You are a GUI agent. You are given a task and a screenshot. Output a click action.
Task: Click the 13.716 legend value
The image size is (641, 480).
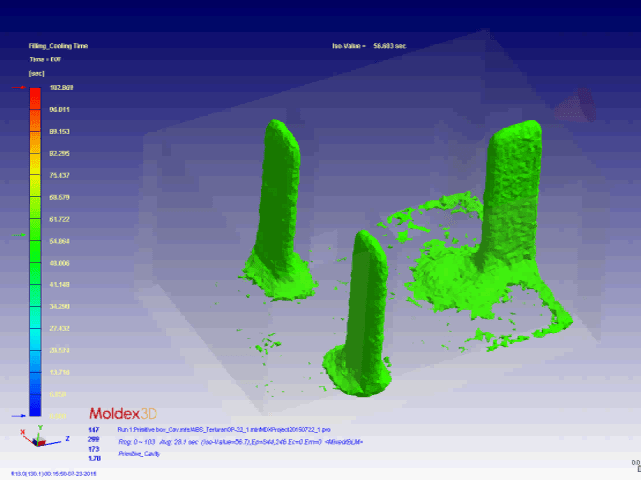pos(60,372)
